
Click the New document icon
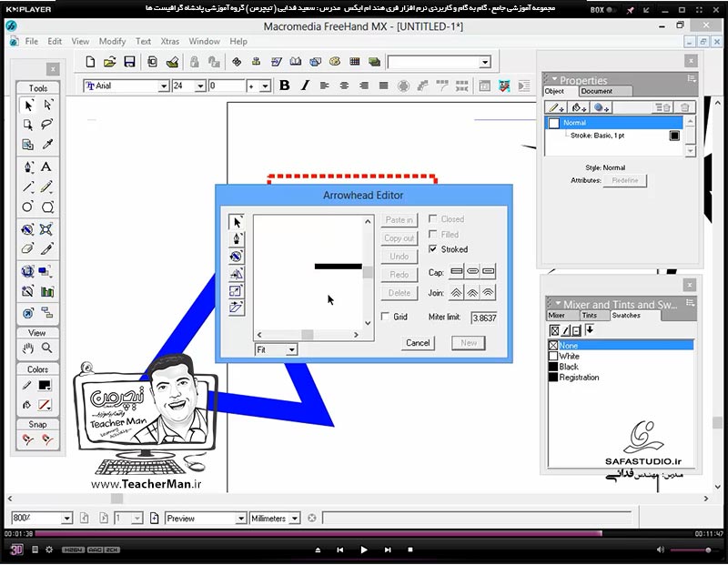point(90,62)
